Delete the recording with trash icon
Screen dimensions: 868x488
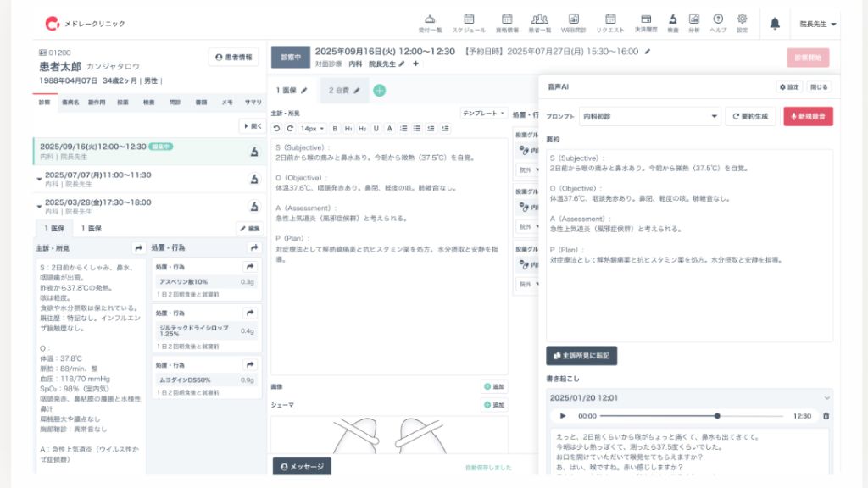826,416
